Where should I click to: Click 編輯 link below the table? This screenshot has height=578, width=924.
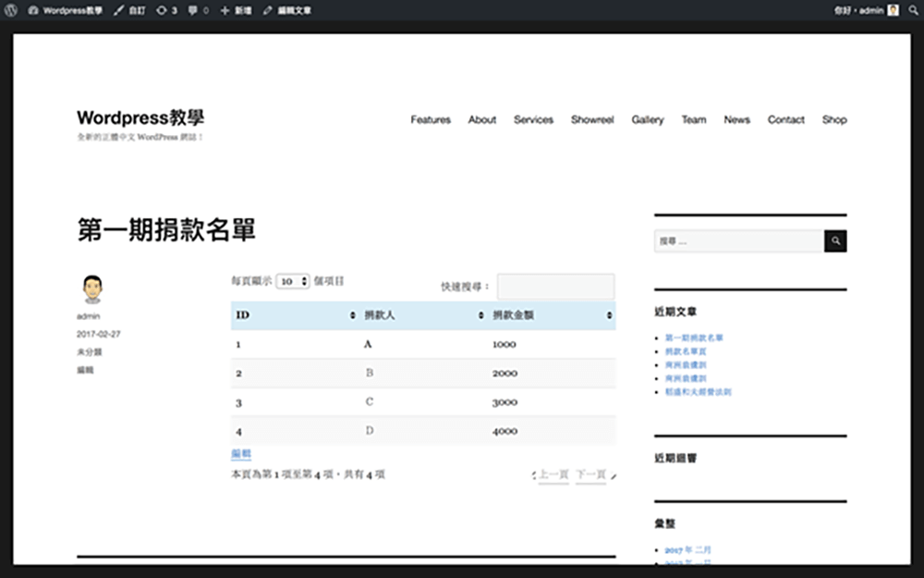(x=241, y=453)
